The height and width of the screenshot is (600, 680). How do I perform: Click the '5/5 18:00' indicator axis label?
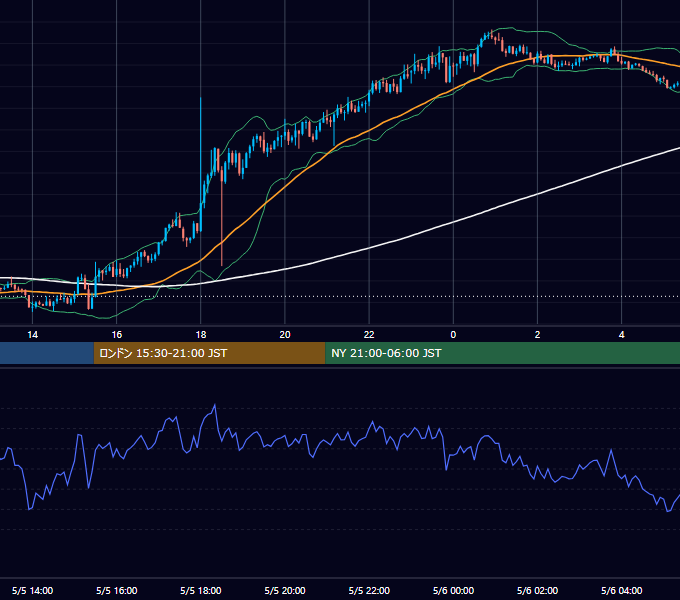tap(201, 591)
